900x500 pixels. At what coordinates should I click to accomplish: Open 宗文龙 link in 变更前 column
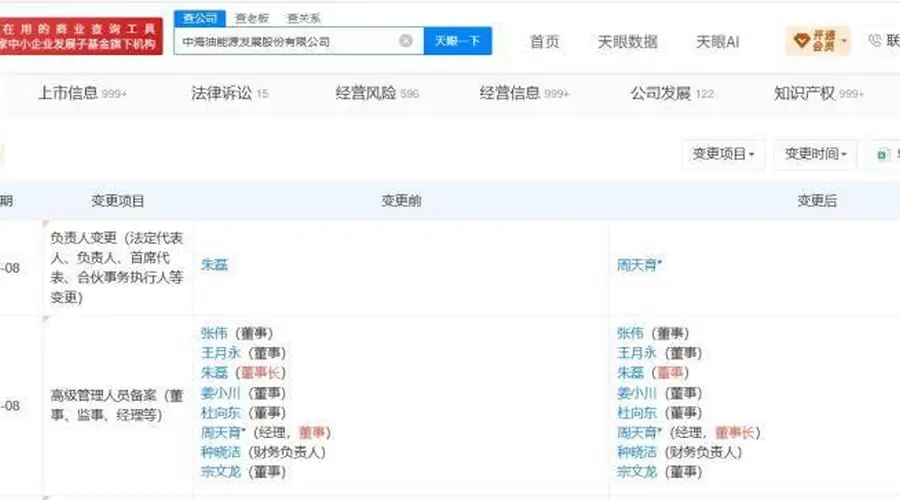tap(220, 472)
